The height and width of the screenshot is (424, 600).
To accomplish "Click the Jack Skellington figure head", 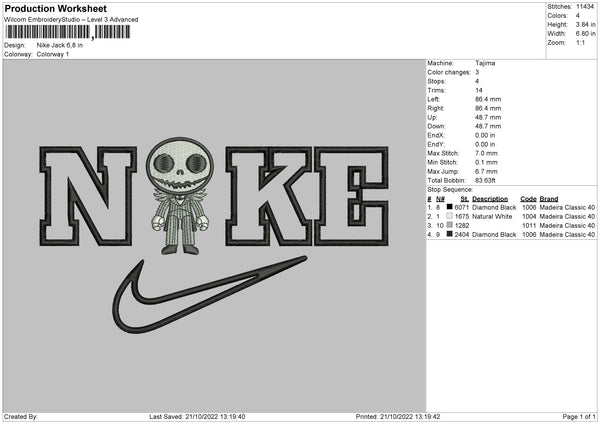I will 180,165.
